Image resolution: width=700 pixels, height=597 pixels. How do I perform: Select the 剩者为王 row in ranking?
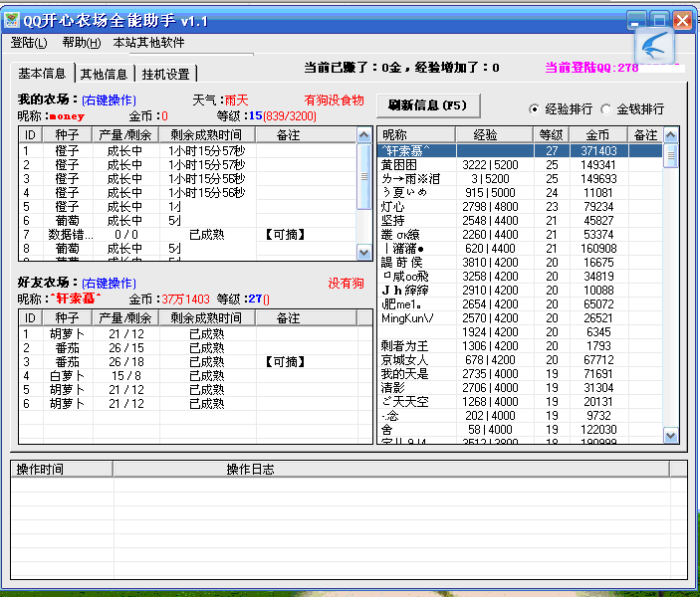point(520,346)
